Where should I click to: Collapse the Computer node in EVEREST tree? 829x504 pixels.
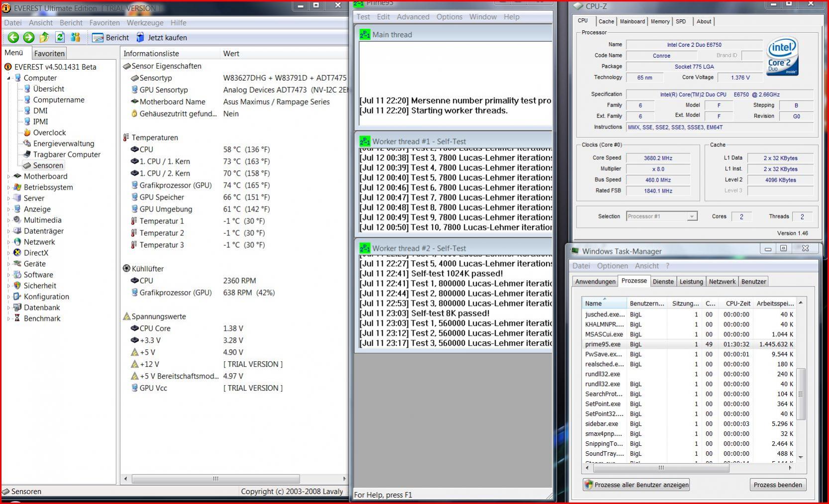click(8, 78)
